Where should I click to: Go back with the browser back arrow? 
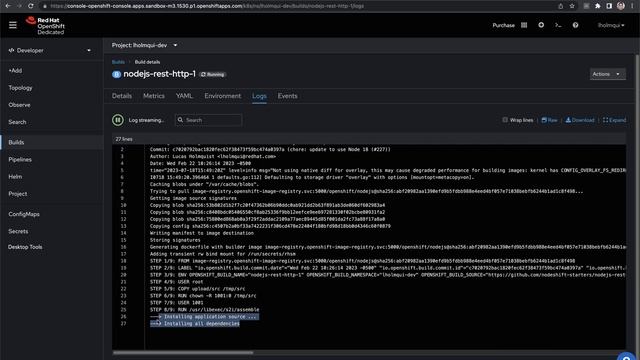(8, 6)
